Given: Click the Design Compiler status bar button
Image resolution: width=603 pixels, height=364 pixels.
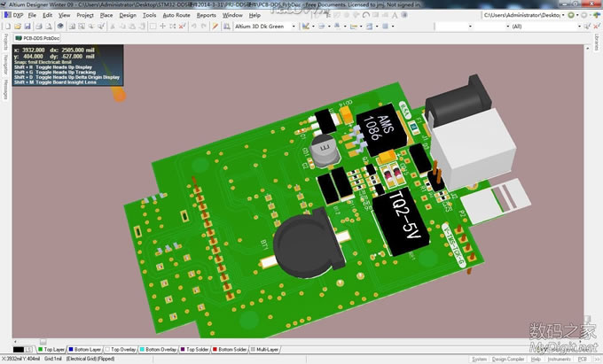Looking at the screenshot, I should click(509, 360).
